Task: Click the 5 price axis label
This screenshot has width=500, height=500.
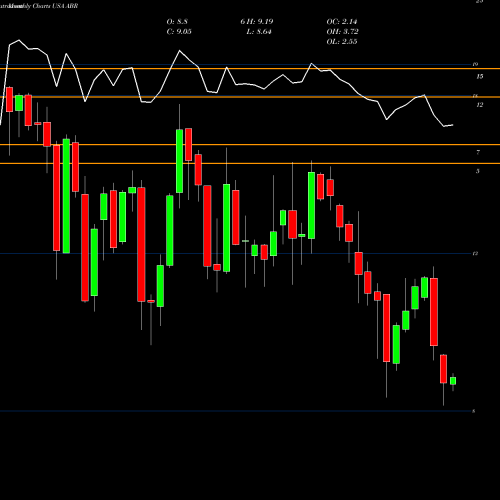Action: pos(478,171)
